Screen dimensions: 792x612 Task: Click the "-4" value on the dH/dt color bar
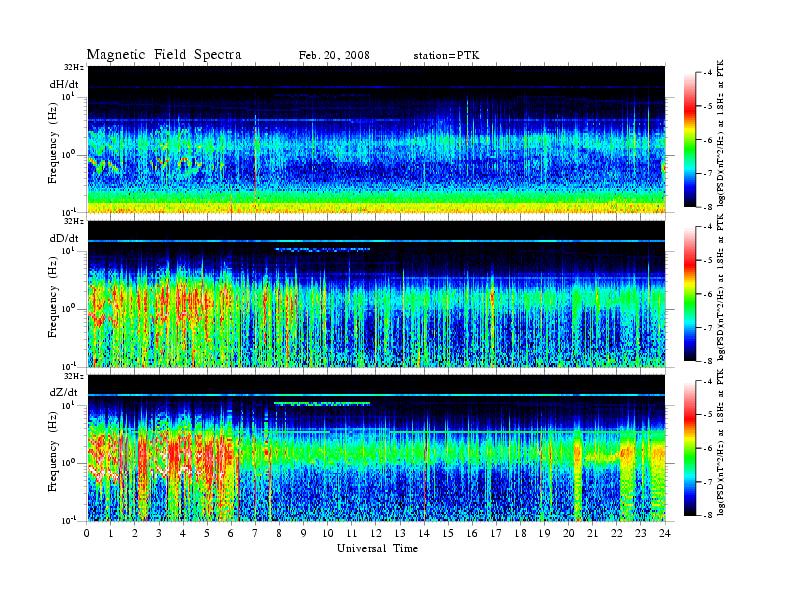click(707, 73)
